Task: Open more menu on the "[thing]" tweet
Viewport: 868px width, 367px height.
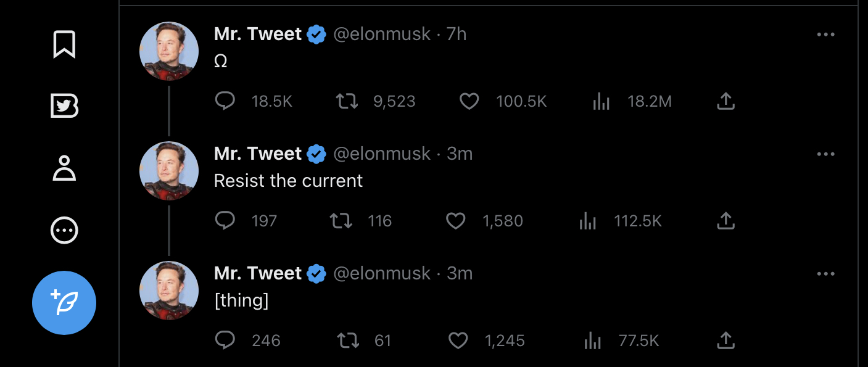Action: pos(825,274)
